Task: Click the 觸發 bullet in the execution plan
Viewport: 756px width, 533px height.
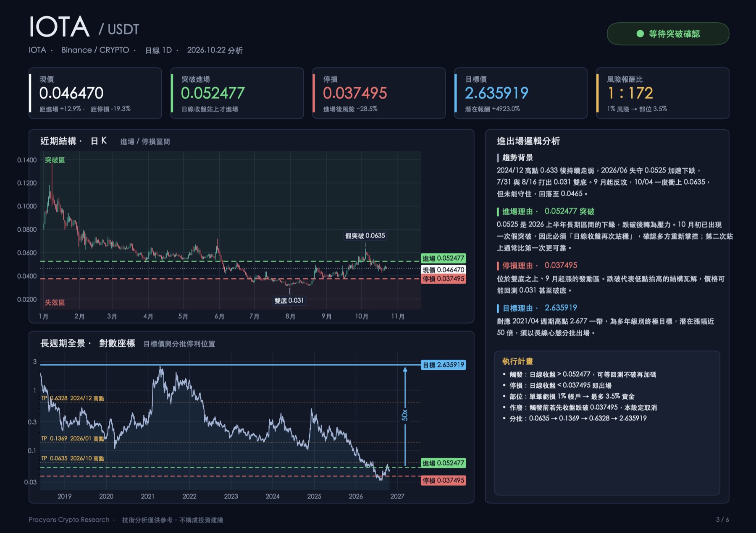Action: coord(580,374)
